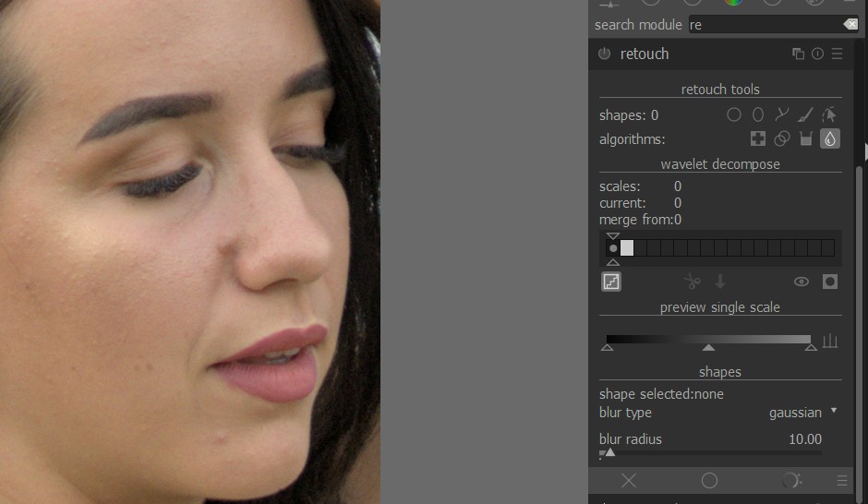
Task: Click the bottom triangle marker on wavelet bar
Action: coord(613,262)
